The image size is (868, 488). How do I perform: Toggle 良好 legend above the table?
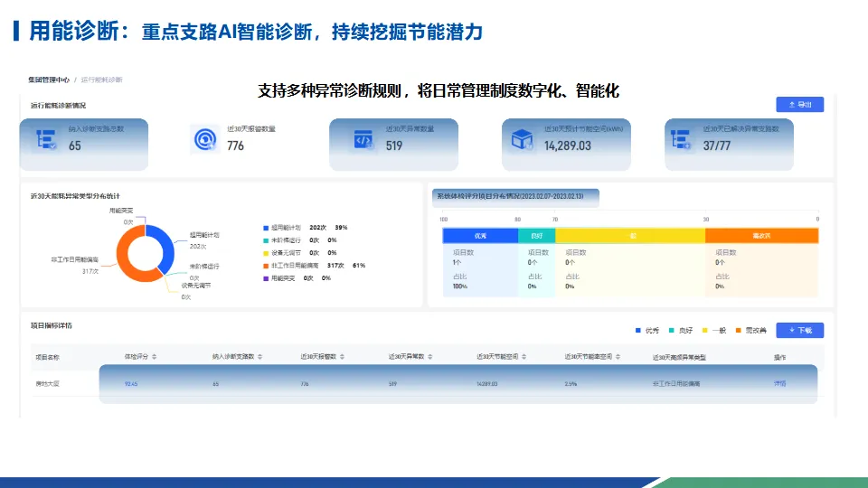coord(681,331)
